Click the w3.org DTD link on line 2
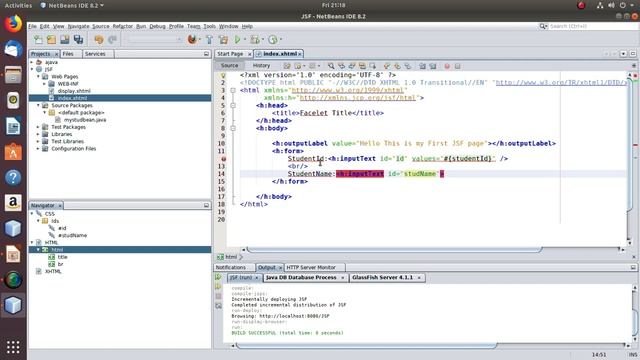640x360 pixels. pyautogui.click(x=561, y=82)
